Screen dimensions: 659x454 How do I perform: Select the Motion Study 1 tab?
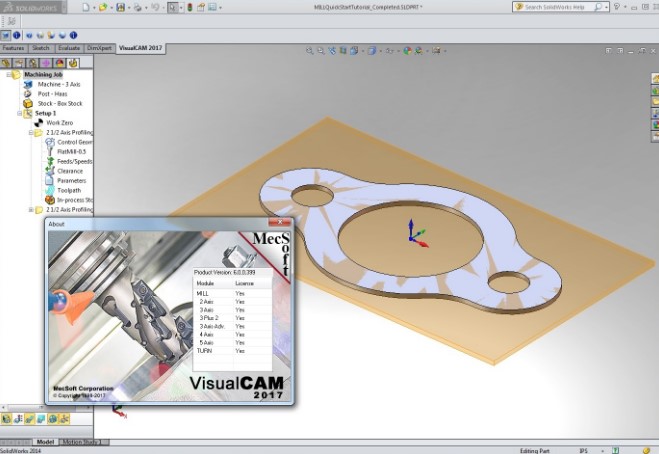click(83, 442)
